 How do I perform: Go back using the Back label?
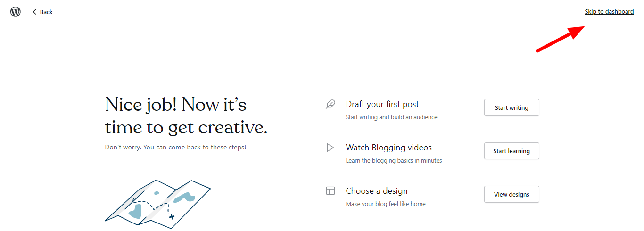pyautogui.click(x=46, y=12)
